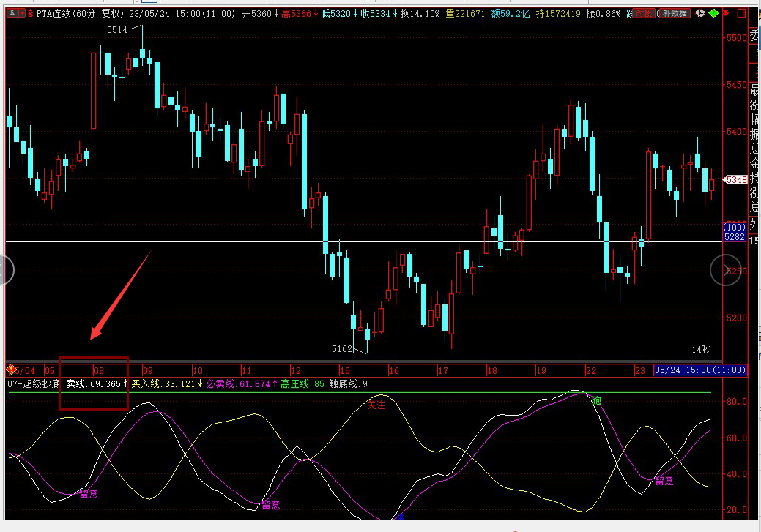
Task: Click the 换14.10% turnover value
Action: pos(420,14)
